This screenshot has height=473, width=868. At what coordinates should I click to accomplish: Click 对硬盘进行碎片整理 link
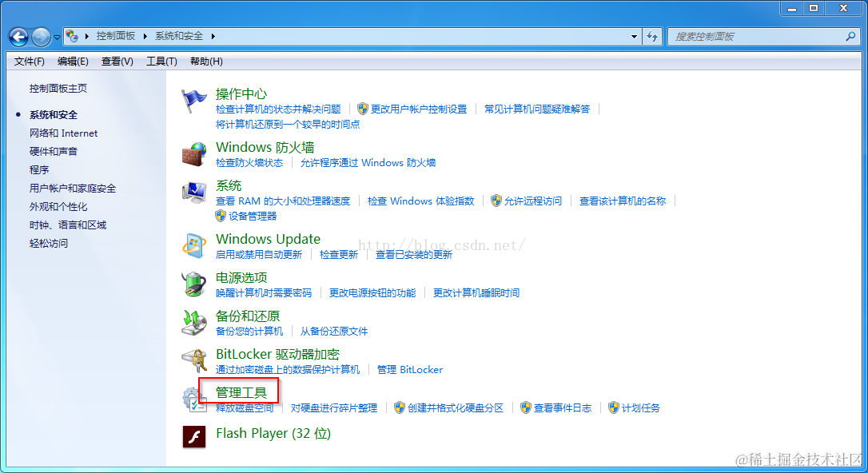coord(334,407)
